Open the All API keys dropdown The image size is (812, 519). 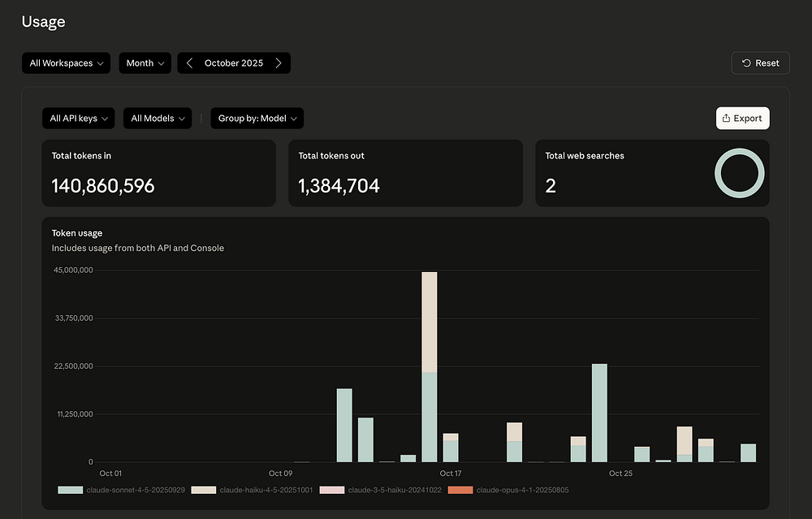point(79,118)
